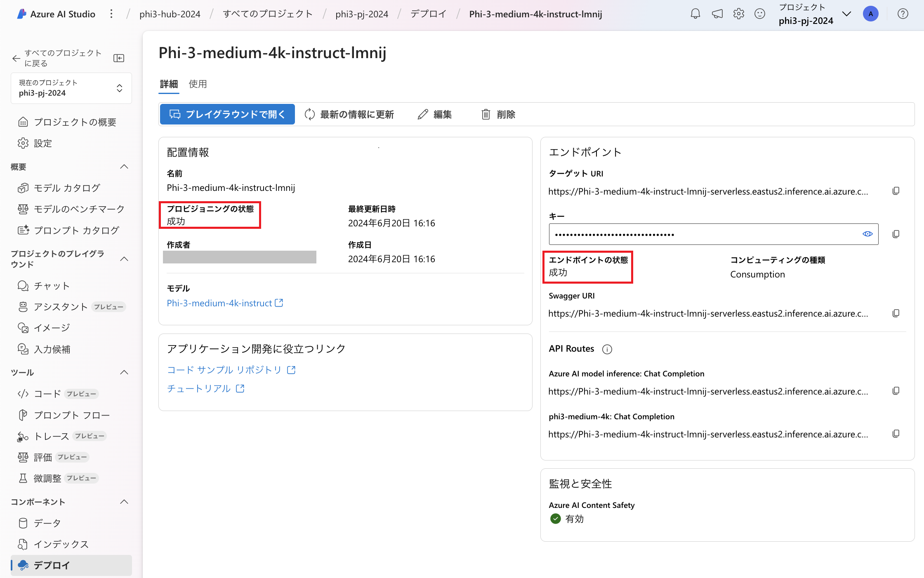Open the チュートリアル link
This screenshot has width=924, height=578.
(205, 388)
